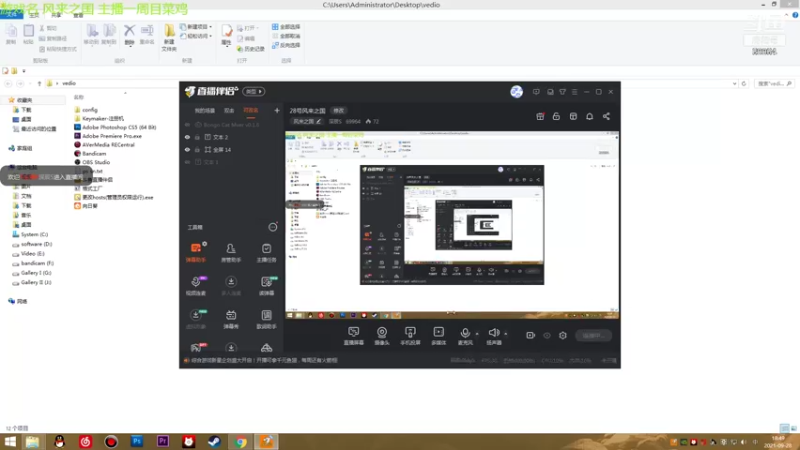Switch to the 我的场景 tab
Screen dimensions: 800x450
tap(205, 110)
